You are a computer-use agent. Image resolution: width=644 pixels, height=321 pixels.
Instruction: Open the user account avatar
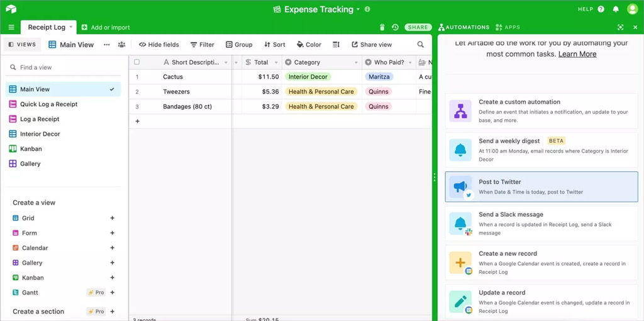click(633, 9)
